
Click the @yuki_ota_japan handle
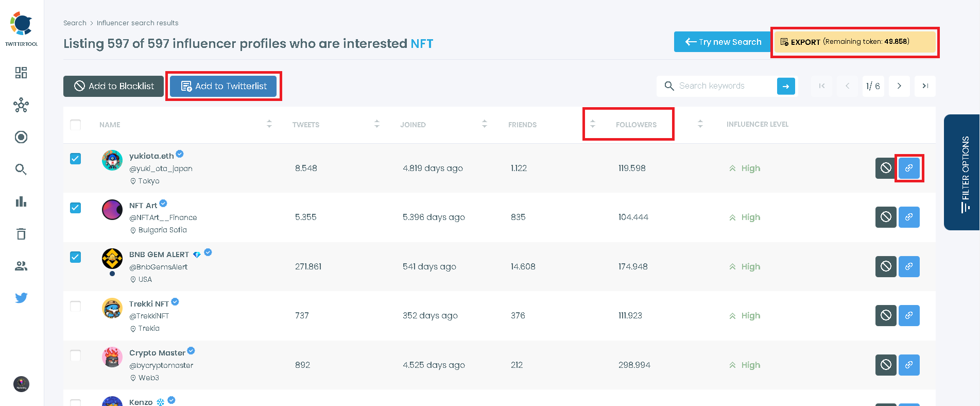(161, 168)
